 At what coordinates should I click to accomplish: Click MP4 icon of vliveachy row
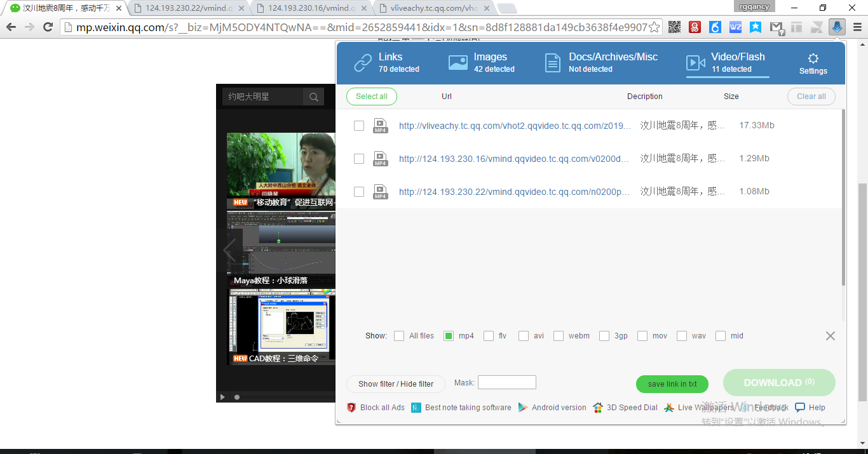(x=381, y=126)
